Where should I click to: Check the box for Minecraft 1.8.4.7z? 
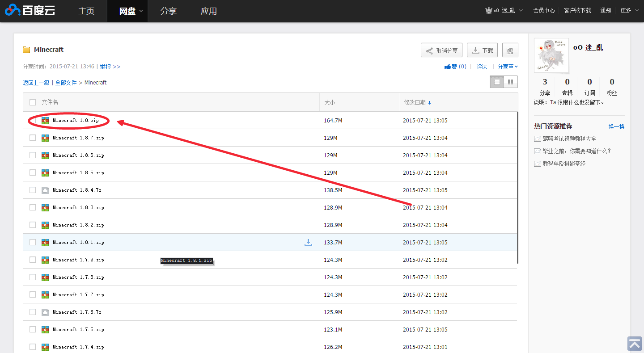[x=33, y=190]
